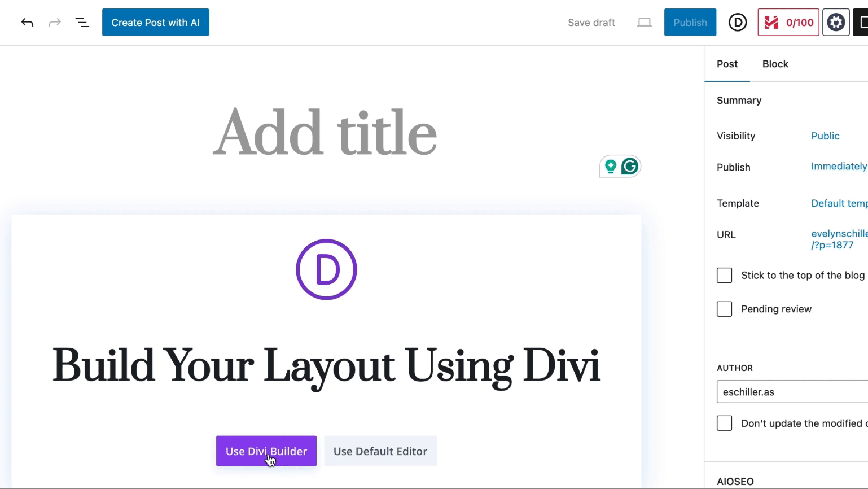Click Save draft
Viewport: 868px width, 489px height.
(x=591, y=23)
